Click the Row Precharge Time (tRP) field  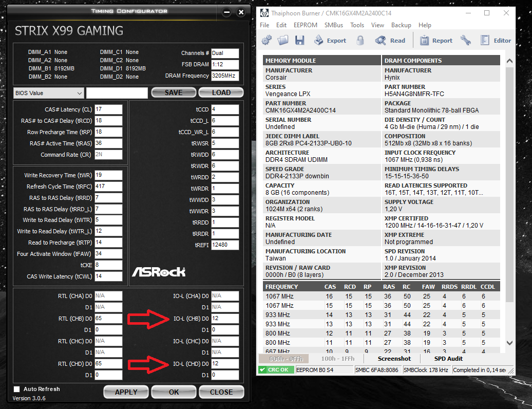coord(108,132)
